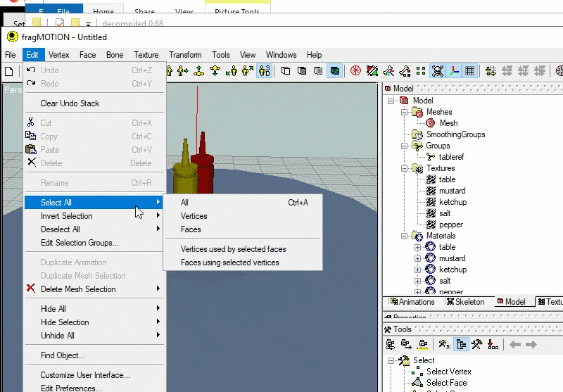Choose All from Select All submenu
The image size is (563, 392).
[243, 203]
